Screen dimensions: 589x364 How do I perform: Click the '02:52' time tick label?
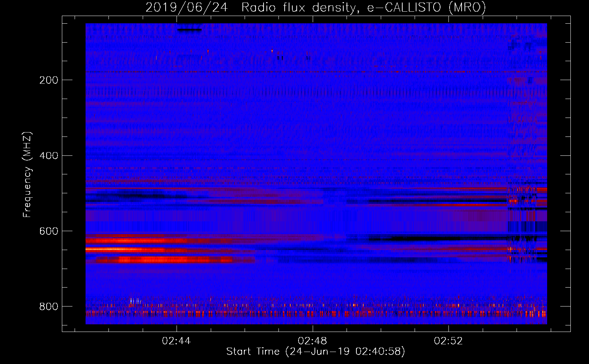[x=448, y=341]
